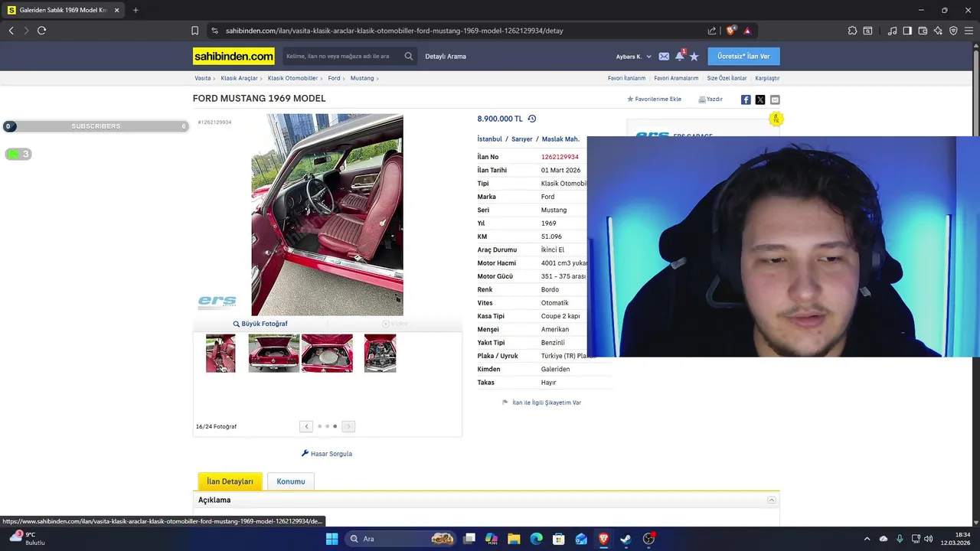Open Detaylı Arama link
The width and height of the screenshot is (980, 551).
tap(446, 57)
